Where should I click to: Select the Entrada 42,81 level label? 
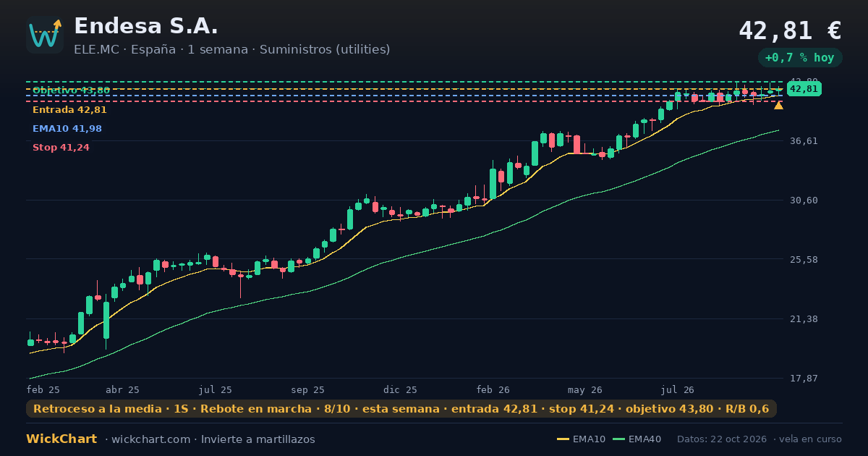(69, 110)
